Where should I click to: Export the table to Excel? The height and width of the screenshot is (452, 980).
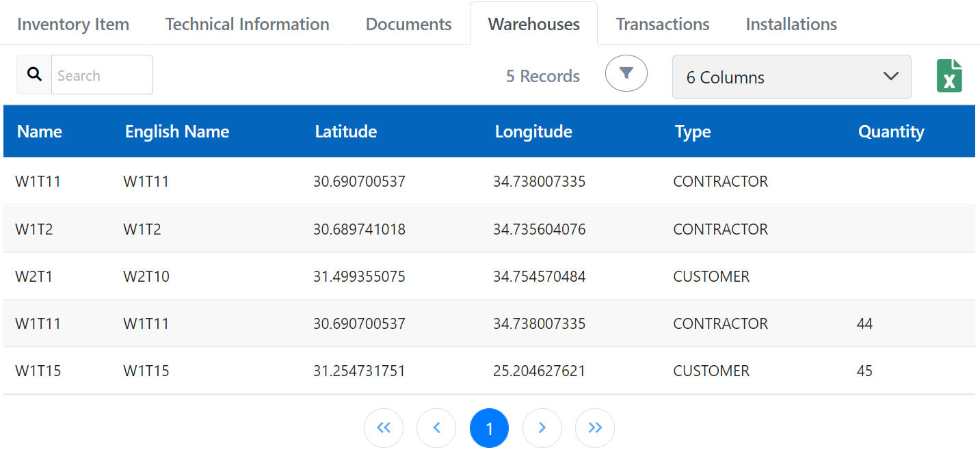(949, 77)
